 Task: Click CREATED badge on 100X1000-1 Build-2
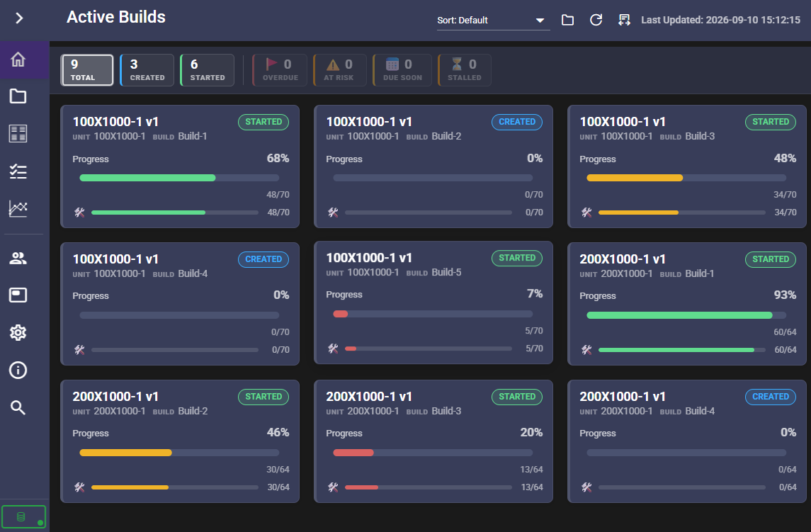coord(516,122)
